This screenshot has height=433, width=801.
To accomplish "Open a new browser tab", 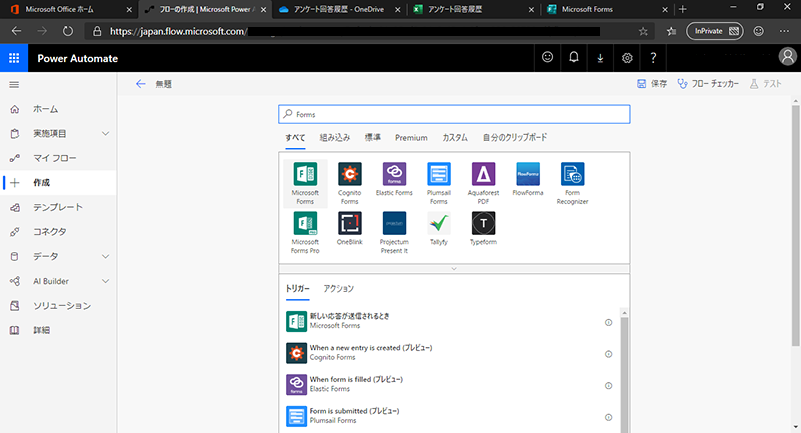I will tap(683, 9).
